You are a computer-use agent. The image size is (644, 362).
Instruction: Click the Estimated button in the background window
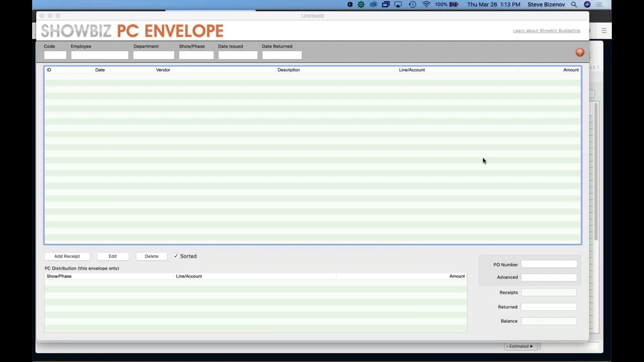pos(521,346)
